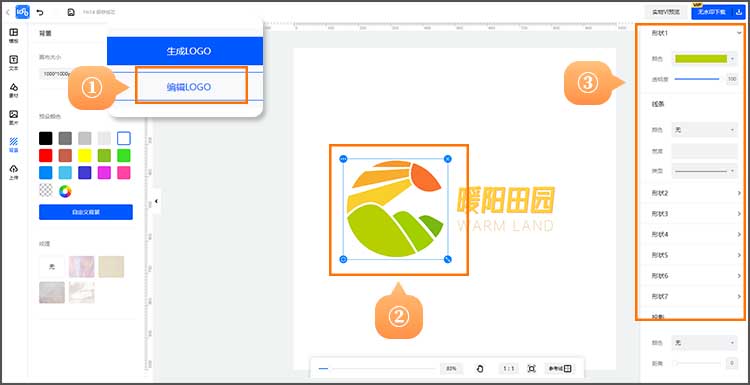Click 生成LOGO blue button
This screenshot has height=385, width=750.
click(185, 51)
